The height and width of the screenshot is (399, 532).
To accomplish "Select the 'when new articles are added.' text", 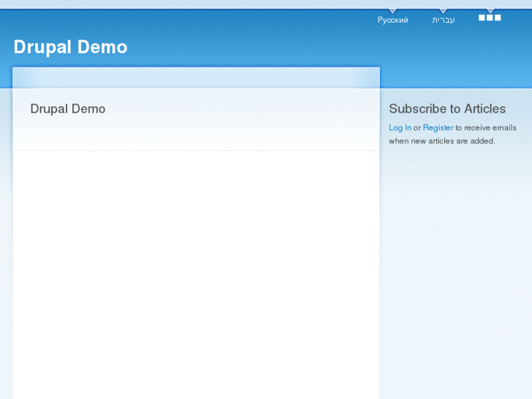I will point(442,141).
